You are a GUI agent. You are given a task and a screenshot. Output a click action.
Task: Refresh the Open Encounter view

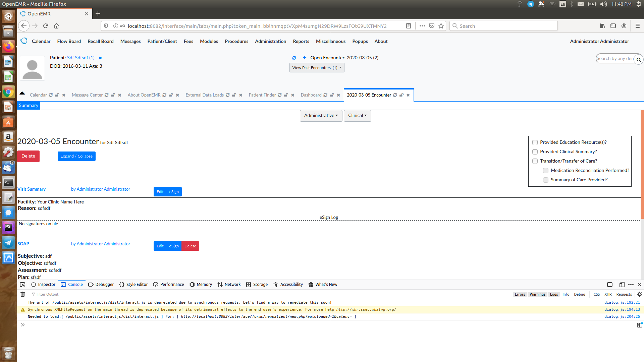[294, 58]
